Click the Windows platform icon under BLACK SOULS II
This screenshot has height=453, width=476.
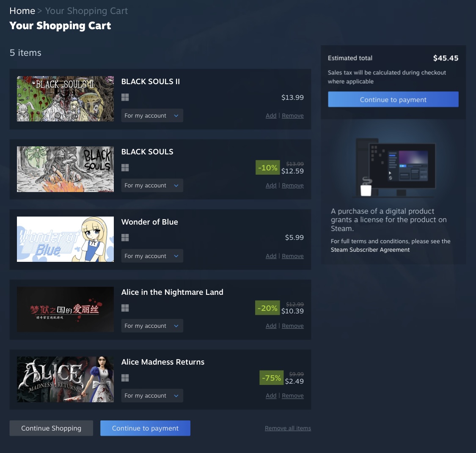click(125, 97)
